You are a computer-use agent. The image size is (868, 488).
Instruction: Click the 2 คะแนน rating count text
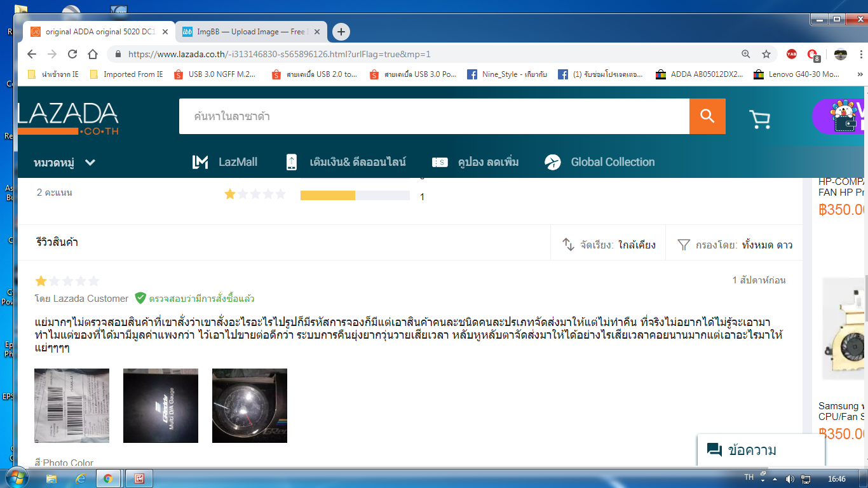point(55,193)
